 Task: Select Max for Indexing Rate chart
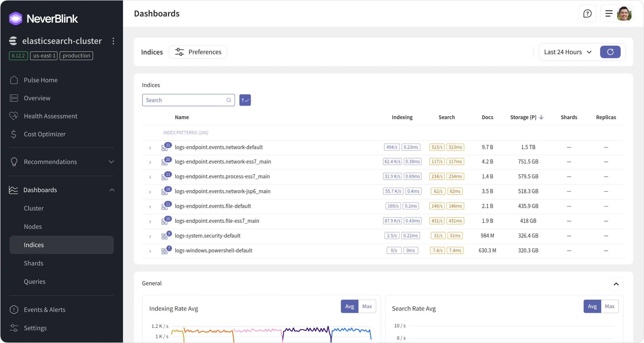(367, 306)
